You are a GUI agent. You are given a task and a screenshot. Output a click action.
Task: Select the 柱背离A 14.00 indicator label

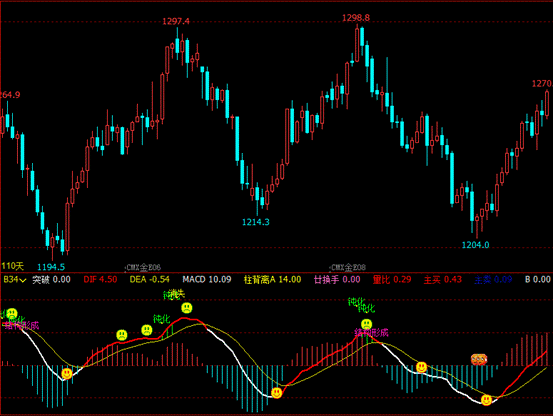272,280
